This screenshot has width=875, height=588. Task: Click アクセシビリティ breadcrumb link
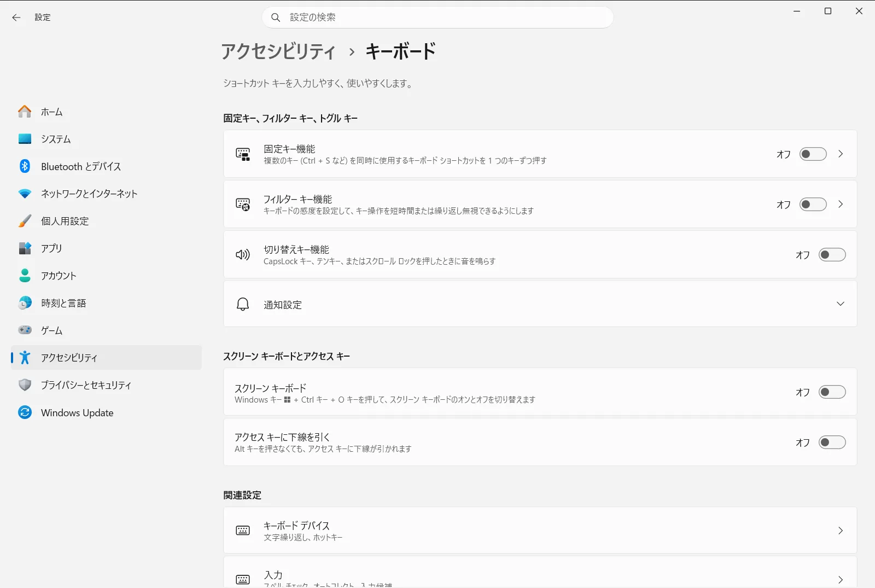[x=278, y=51]
